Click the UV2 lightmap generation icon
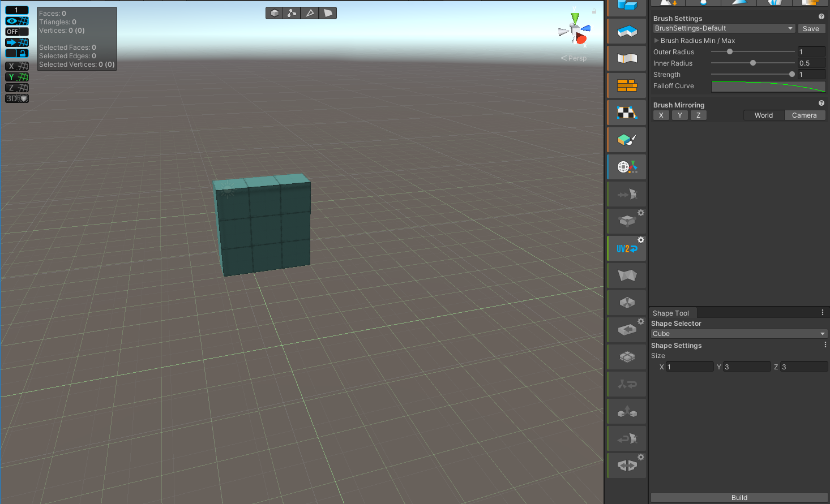The height and width of the screenshot is (504, 830). 626,248
